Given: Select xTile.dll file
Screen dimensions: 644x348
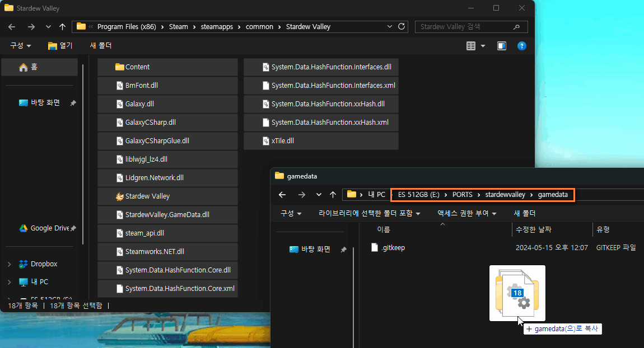Looking at the screenshot, I should 321,141.
